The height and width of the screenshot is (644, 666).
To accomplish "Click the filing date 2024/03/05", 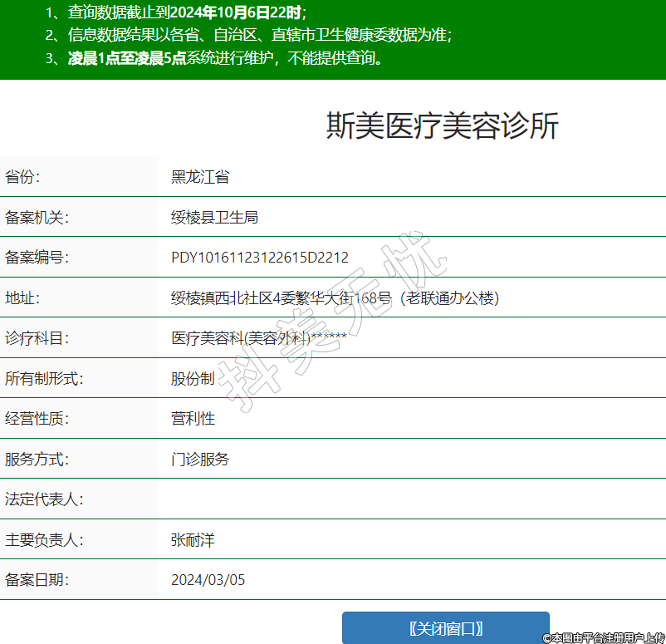I will pyautogui.click(x=208, y=580).
